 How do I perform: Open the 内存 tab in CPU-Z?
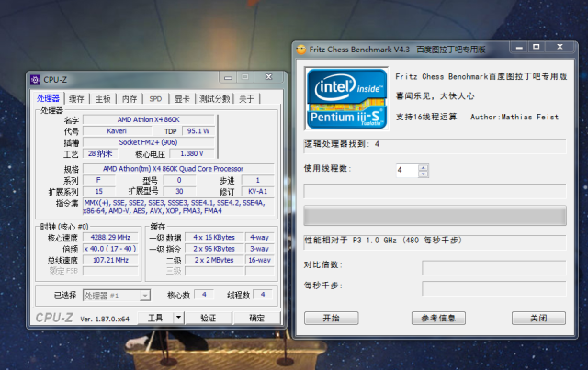click(130, 98)
